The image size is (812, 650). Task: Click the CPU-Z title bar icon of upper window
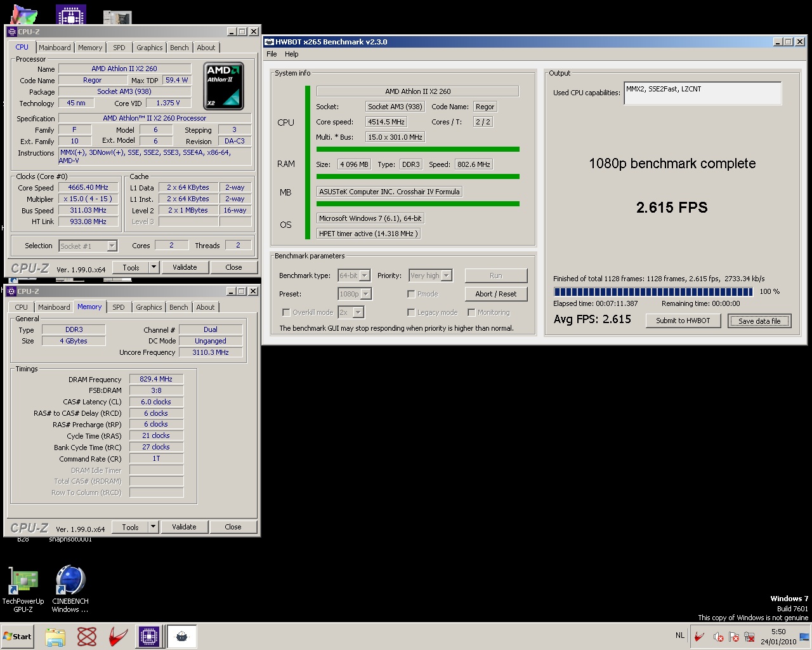coord(12,31)
